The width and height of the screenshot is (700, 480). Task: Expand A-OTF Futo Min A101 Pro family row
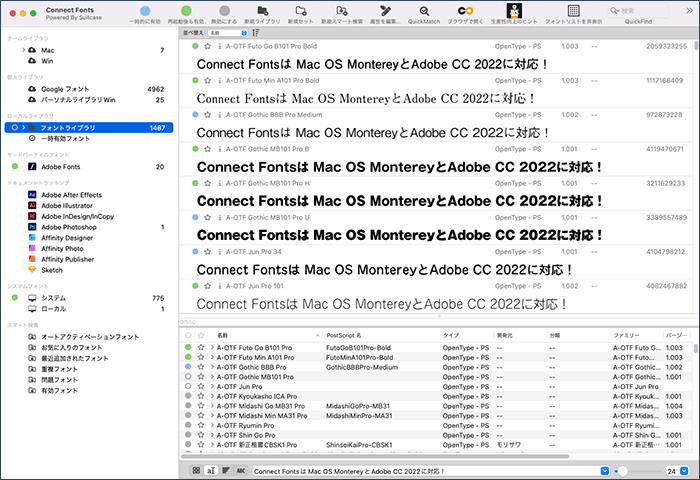[212, 357]
